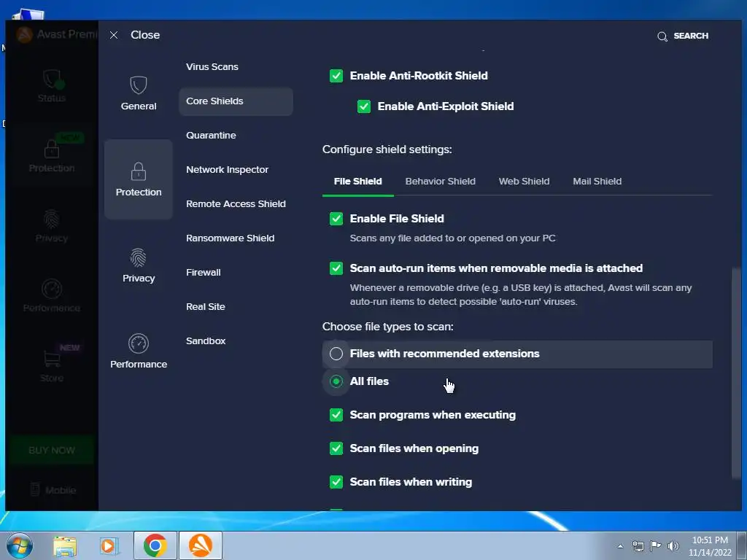Click Show desktop button at taskbar end

click(742, 545)
